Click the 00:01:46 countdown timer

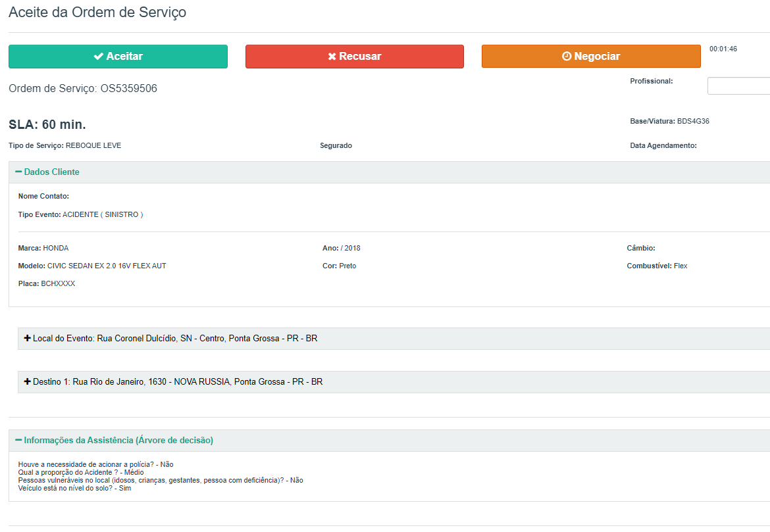coord(723,49)
